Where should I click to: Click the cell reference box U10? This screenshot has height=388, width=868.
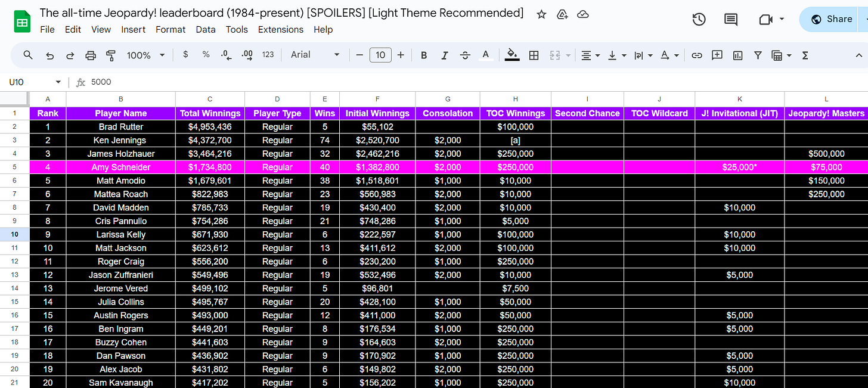click(x=29, y=82)
